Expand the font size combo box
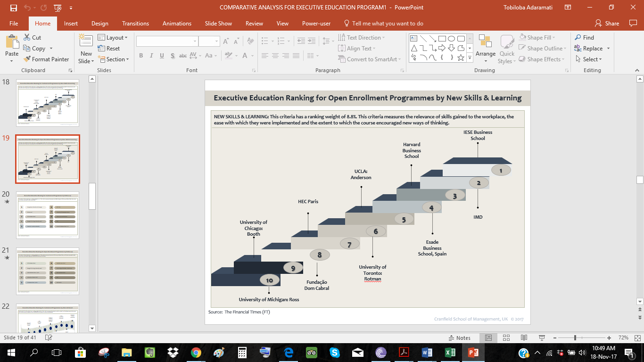 pos(217,41)
